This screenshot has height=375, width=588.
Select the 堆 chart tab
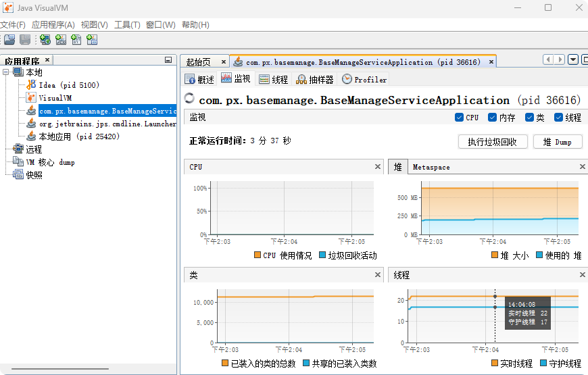[398, 166]
